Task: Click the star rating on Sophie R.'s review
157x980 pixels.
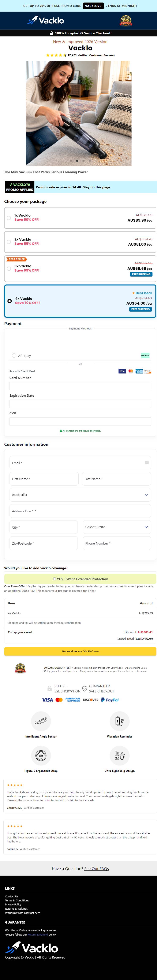Action: coord(15,826)
